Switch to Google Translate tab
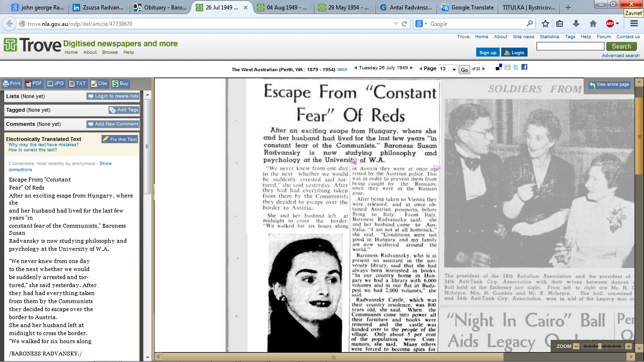 tap(467, 8)
